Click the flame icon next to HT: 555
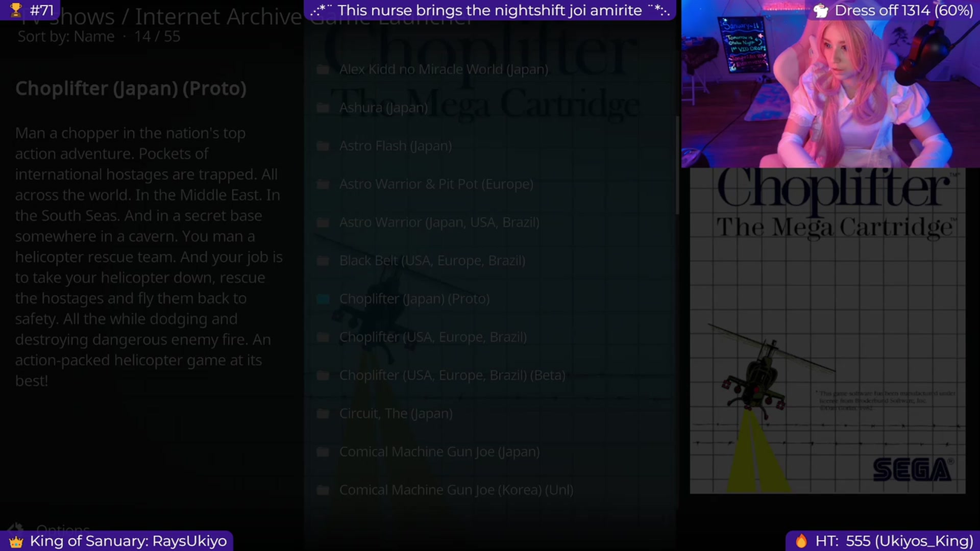 point(801,541)
